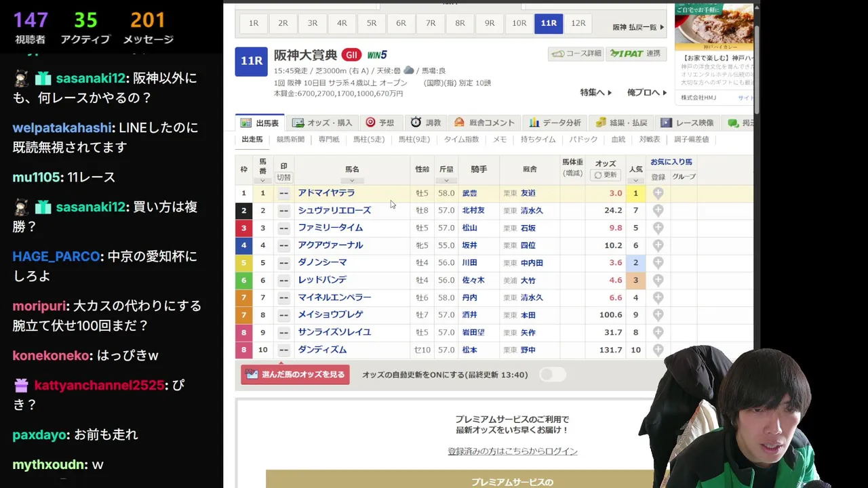Add ダノンシーマ to favorites with plus icon
868x488 pixels.
(658, 262)
